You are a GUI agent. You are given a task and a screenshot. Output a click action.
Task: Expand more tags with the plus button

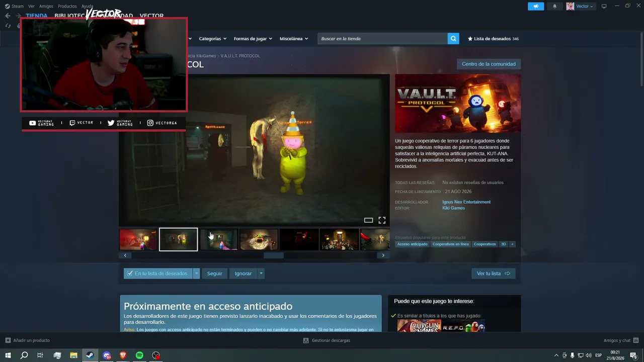pyautogui.click(x=512, y=244)
